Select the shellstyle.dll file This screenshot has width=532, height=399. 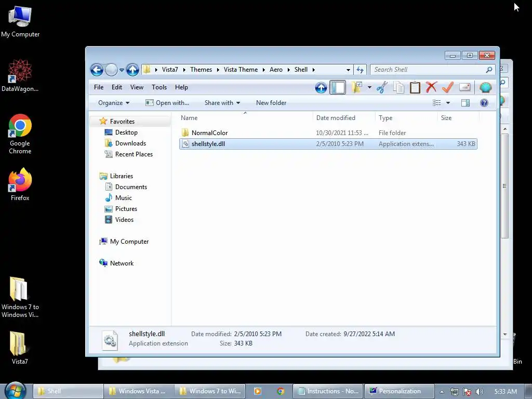point(328,144)
